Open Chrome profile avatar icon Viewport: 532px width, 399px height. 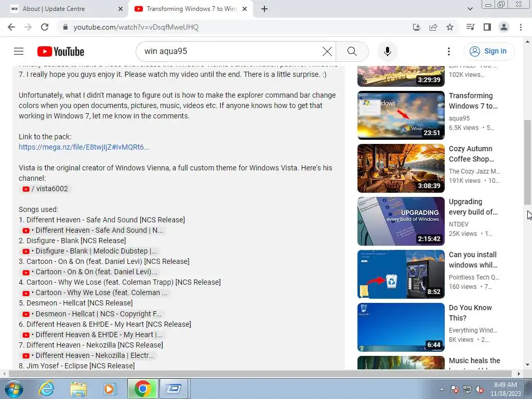(x=504, y=27)
